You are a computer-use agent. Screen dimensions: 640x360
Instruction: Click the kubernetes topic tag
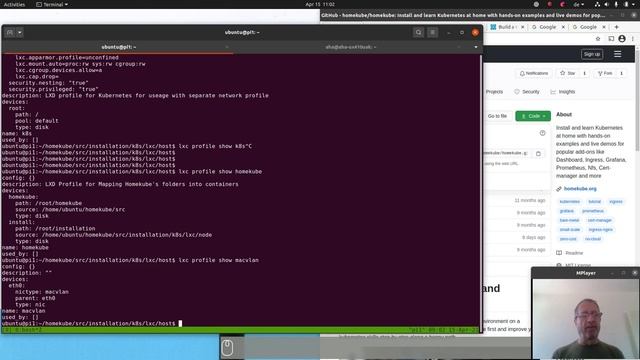[569, 202]
